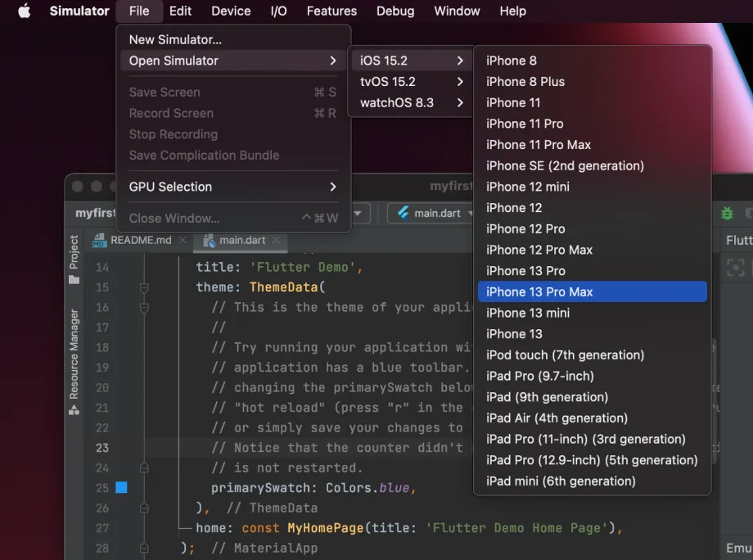753x560 pixels.
Task: Click the 'Flutter Demo' title string
Action: pos(303,267)
